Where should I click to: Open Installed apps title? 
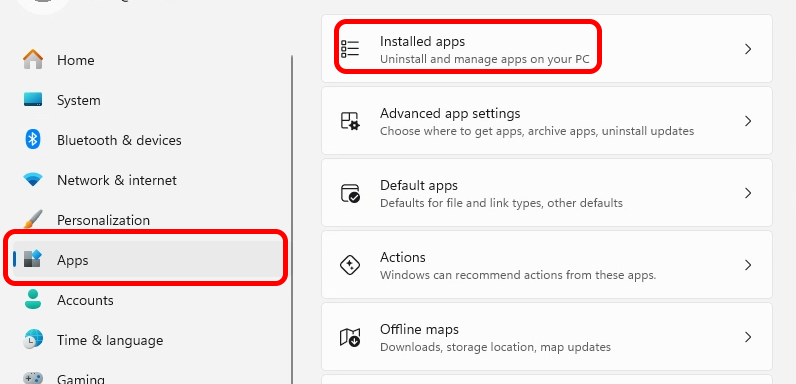(x=422, y=41)
